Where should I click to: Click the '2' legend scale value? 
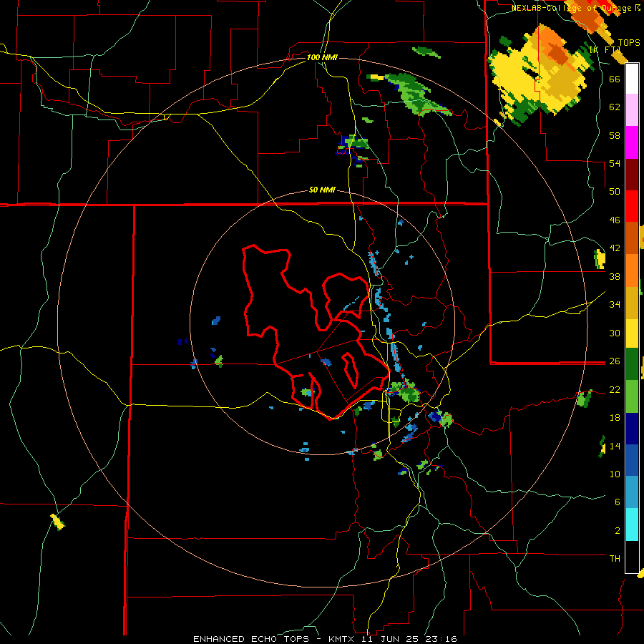[617, 531]
